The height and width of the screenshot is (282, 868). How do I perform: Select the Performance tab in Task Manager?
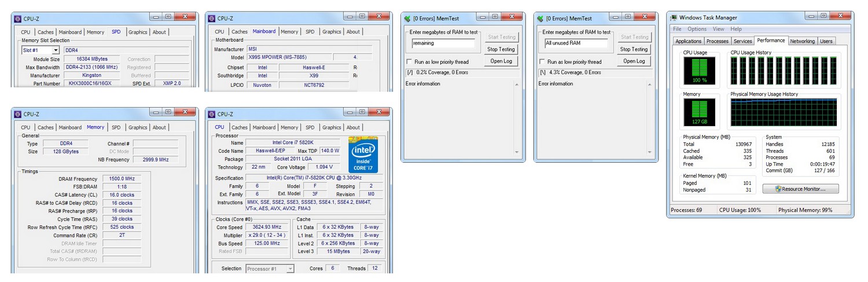point(771,41)
